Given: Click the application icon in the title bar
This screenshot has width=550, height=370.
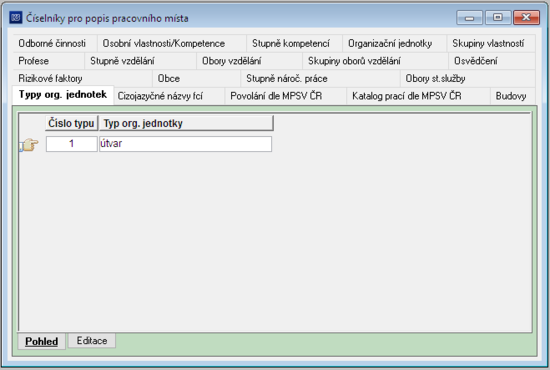Looking at the screenshot, I should [x=16, y=18].
